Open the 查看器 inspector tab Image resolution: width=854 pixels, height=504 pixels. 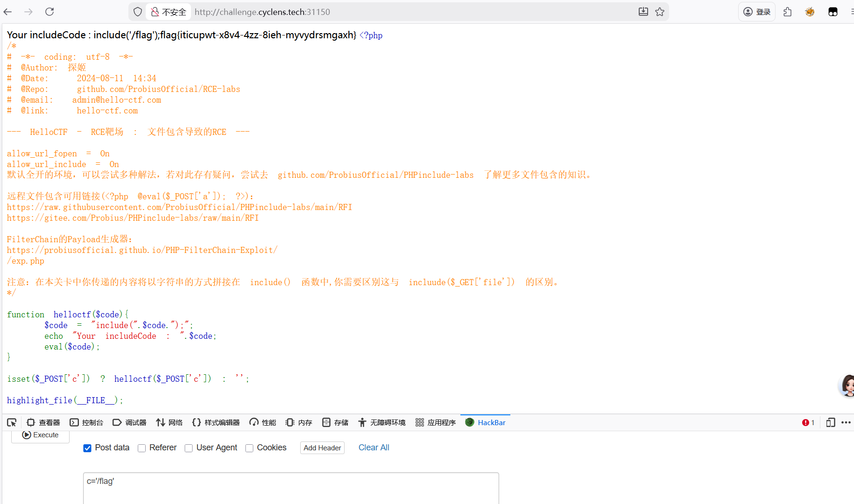point(43,422)
